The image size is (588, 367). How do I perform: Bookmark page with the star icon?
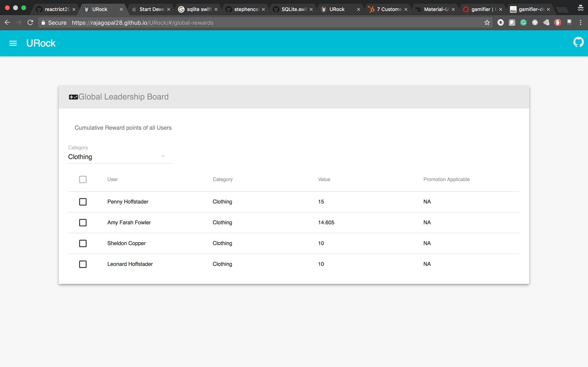487,23
